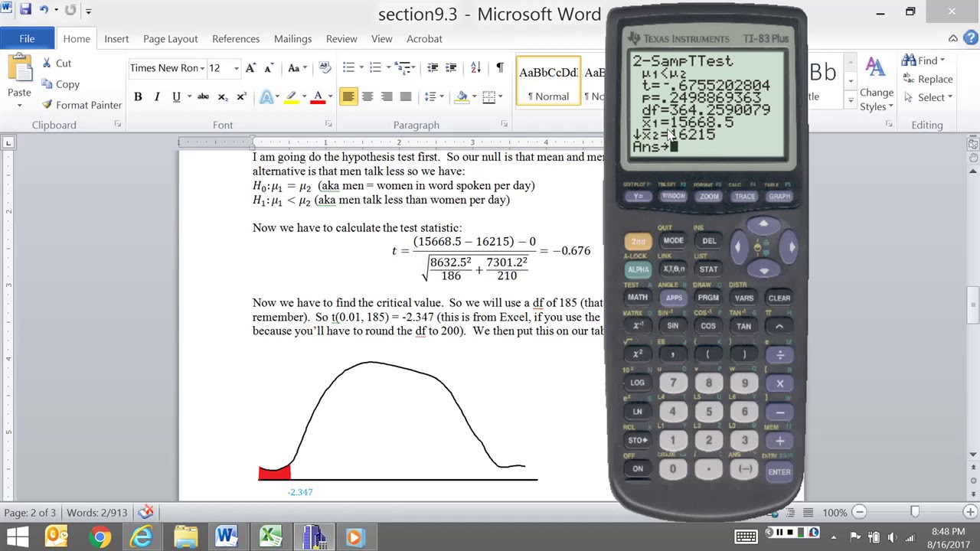Click the page number indicator in status bar

coord(30,512)
